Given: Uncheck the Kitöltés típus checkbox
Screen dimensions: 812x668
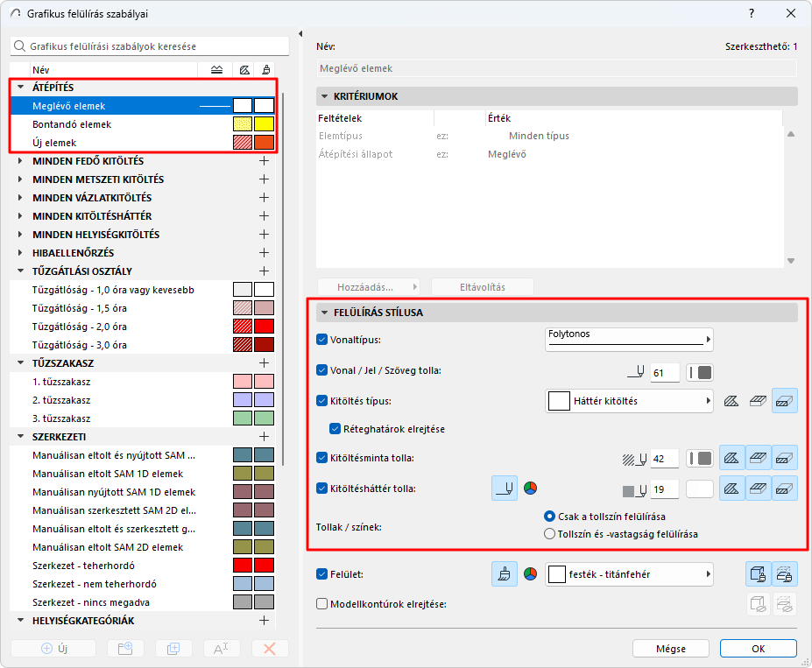Looking at the screenshot, I should (x=321, y=400).
